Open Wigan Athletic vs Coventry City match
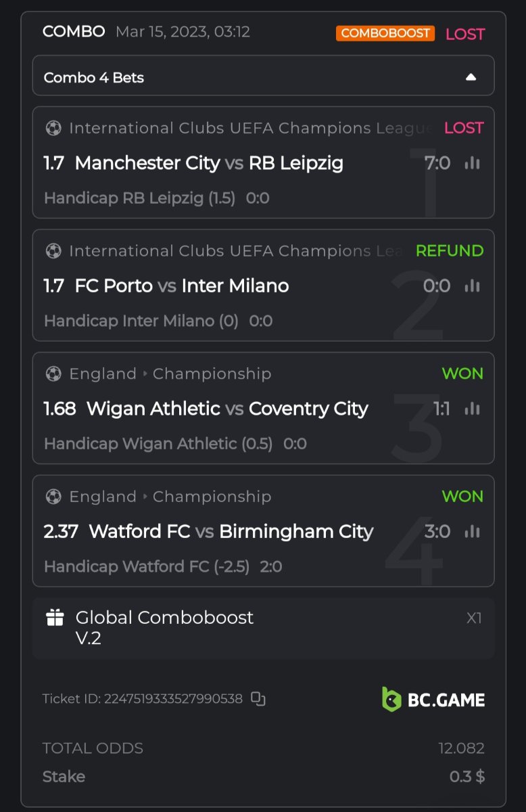 pos(227,409)
